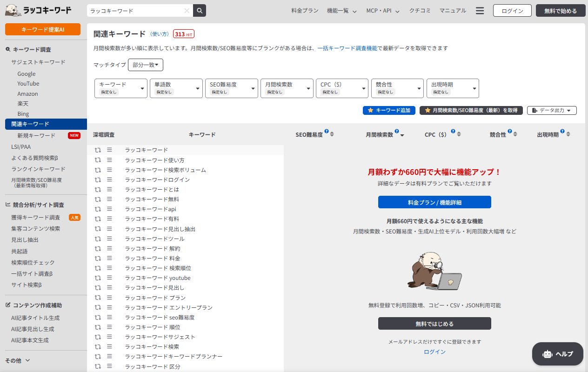Open the SEO難易度 filter dropdown
This screenshot has height=372, width=588.
232,88
